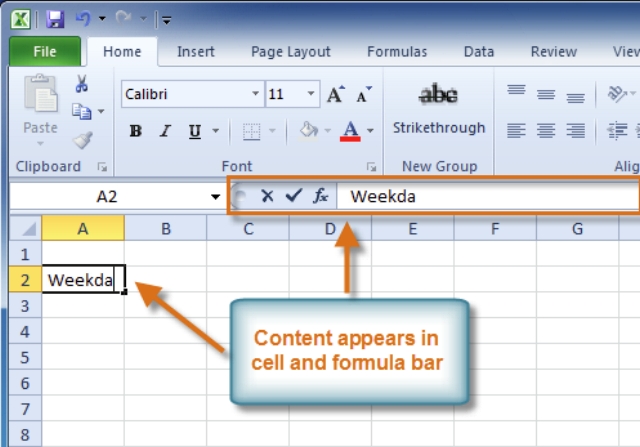This screenshot has width=640, height=447.
Task: Open the Fill Color dropdown arrow
Action: click(x=327, y=131)
